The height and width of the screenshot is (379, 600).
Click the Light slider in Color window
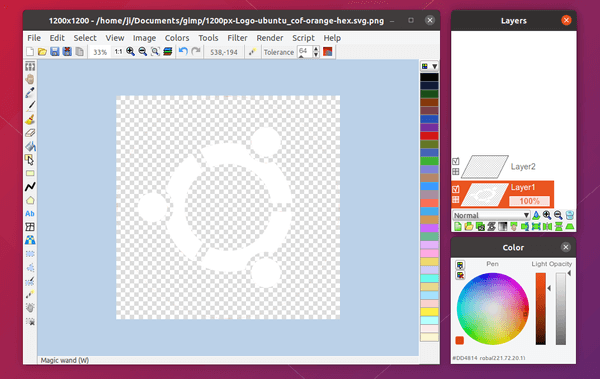click(541, 309)
